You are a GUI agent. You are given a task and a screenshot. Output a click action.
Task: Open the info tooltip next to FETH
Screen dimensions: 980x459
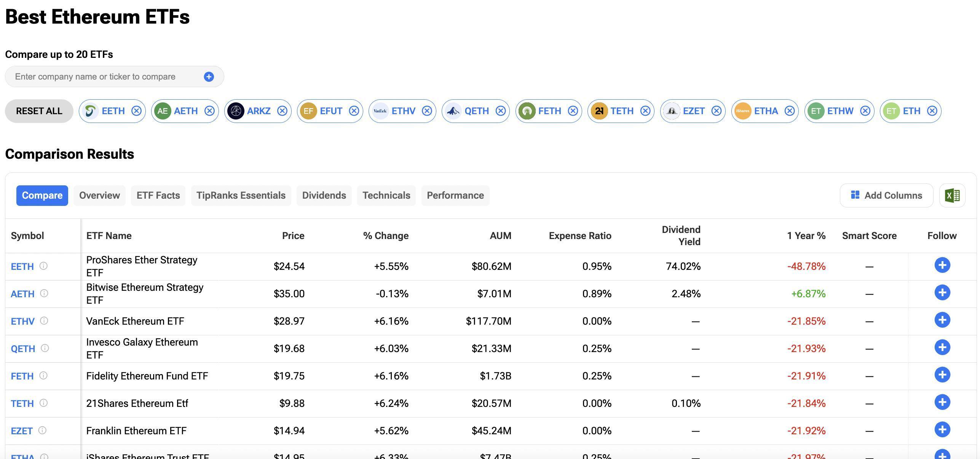(44, 376)
